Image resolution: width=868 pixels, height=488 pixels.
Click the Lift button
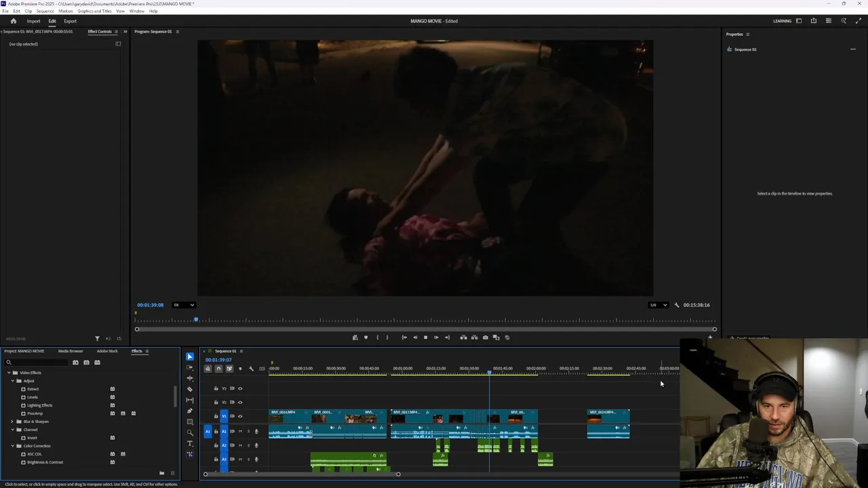tap(464, 338)
